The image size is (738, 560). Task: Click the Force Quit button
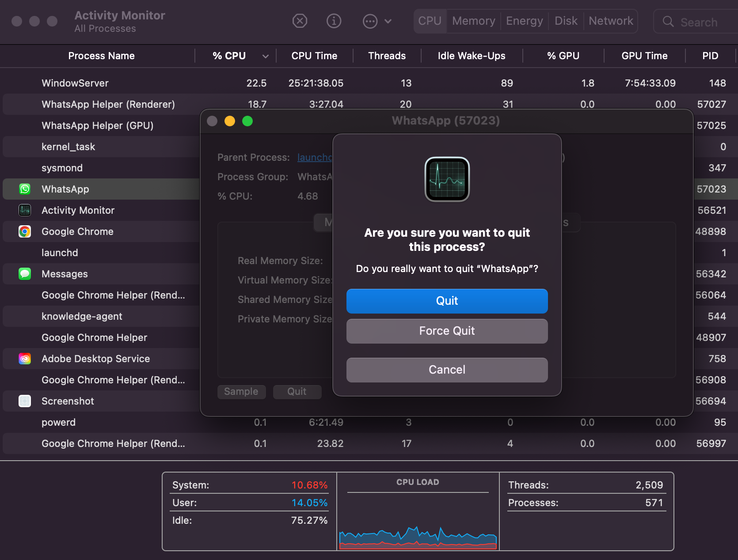(447, 331)
